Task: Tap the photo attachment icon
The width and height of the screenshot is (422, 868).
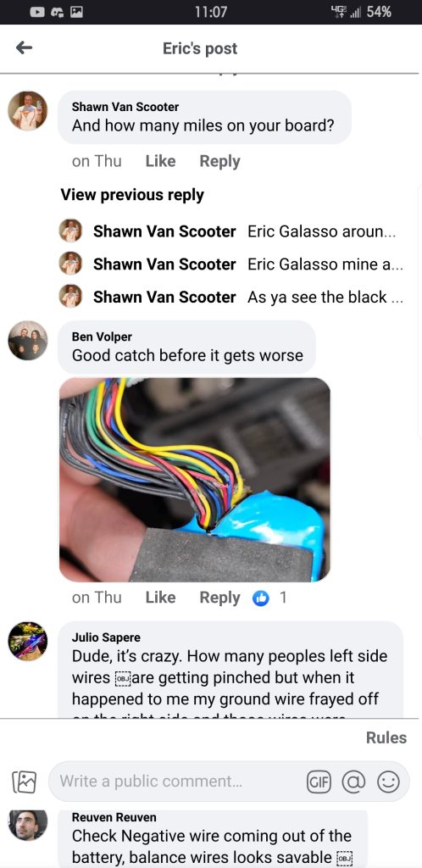Action: (25, 782)
